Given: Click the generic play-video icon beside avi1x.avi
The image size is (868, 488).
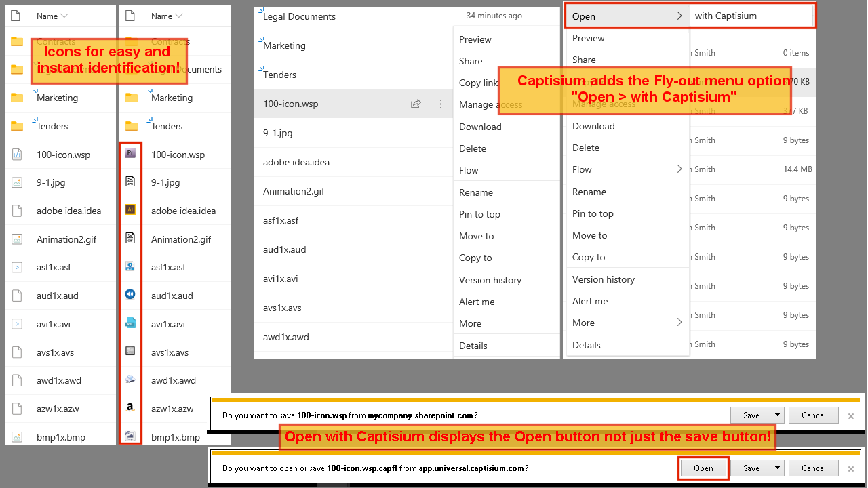Looking at the screenshot, I should [17, 324].
